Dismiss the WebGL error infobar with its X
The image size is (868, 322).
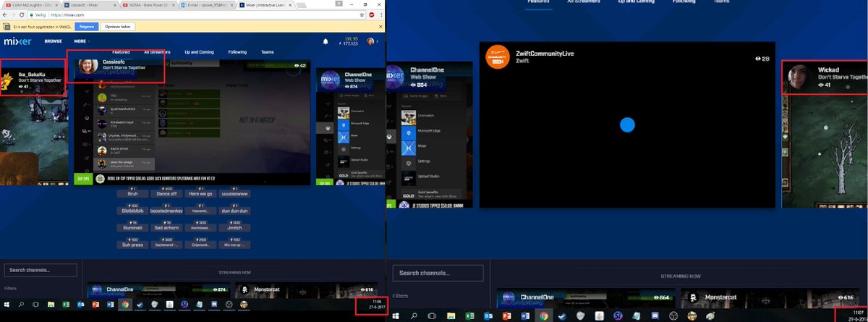click(380, 25)
